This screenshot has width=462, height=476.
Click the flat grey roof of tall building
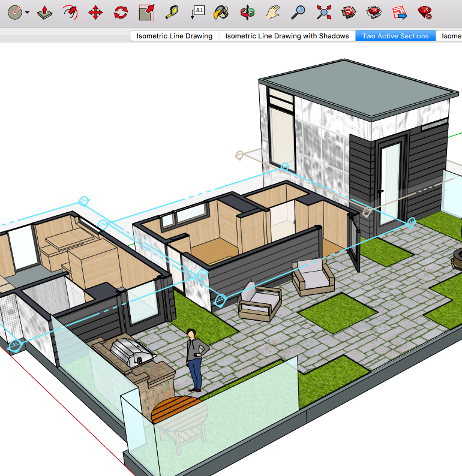(x=358, y=88)
